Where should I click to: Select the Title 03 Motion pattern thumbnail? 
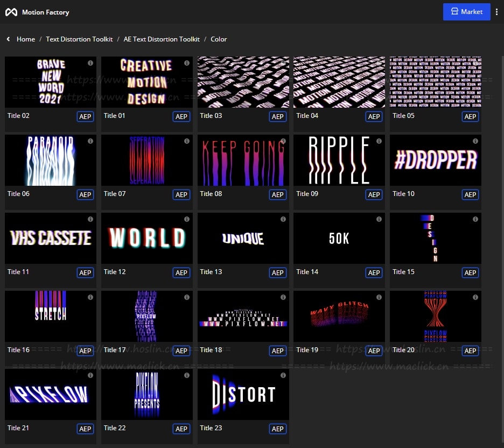tap(243, 82)
